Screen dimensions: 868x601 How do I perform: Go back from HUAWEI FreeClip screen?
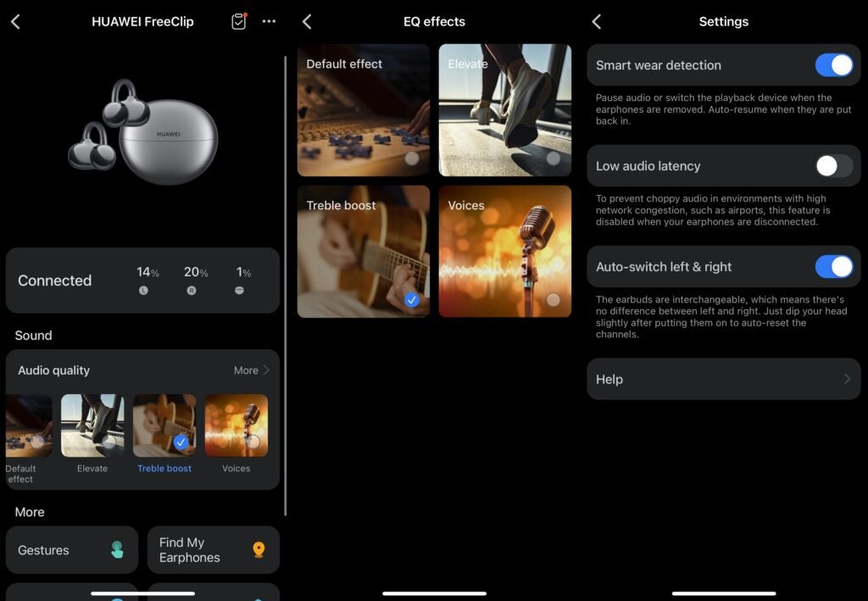[x=15, y=21]
